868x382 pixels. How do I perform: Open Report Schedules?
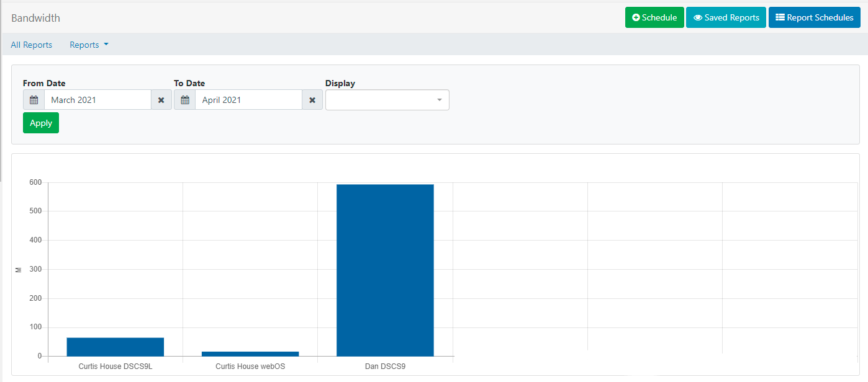point(814,17)
